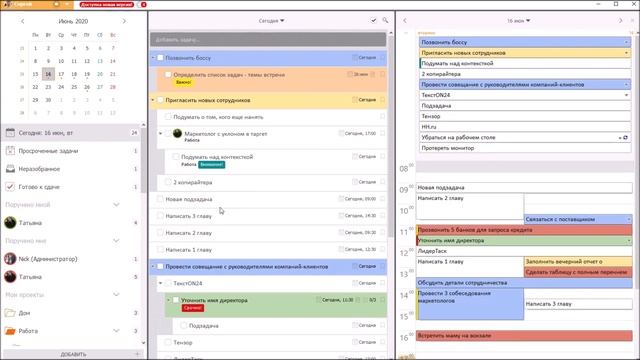Viewport: 640px width, 360px height.
Task: Select HH.ru entry in planner
Action: tap(525, 127)
